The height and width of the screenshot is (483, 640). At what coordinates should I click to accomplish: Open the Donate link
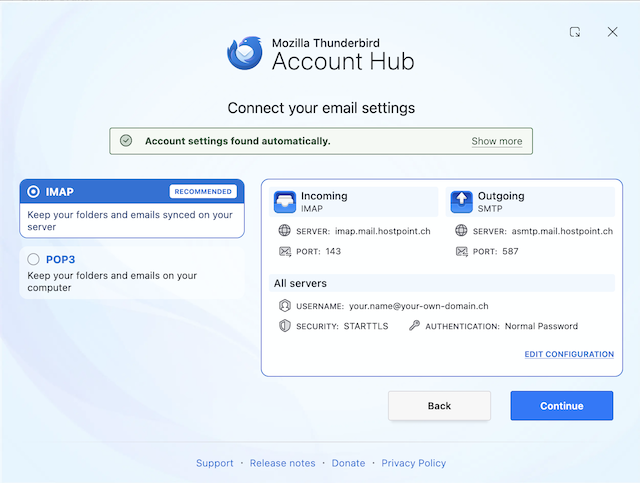click(348, 463)
